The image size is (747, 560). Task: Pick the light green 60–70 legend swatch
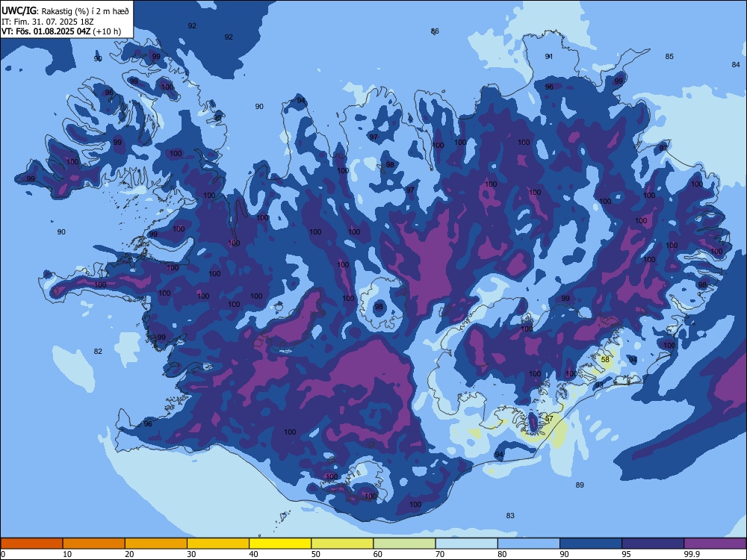[x=404, y=544]
